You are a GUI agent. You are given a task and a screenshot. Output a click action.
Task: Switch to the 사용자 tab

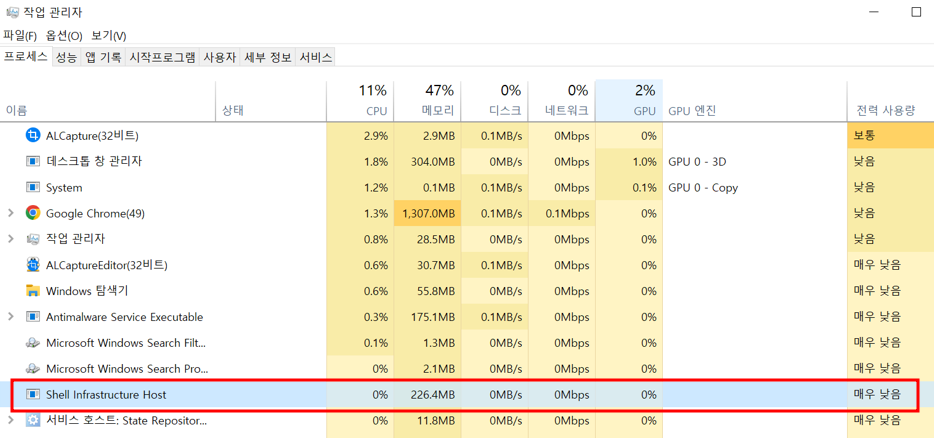(219, 58)
